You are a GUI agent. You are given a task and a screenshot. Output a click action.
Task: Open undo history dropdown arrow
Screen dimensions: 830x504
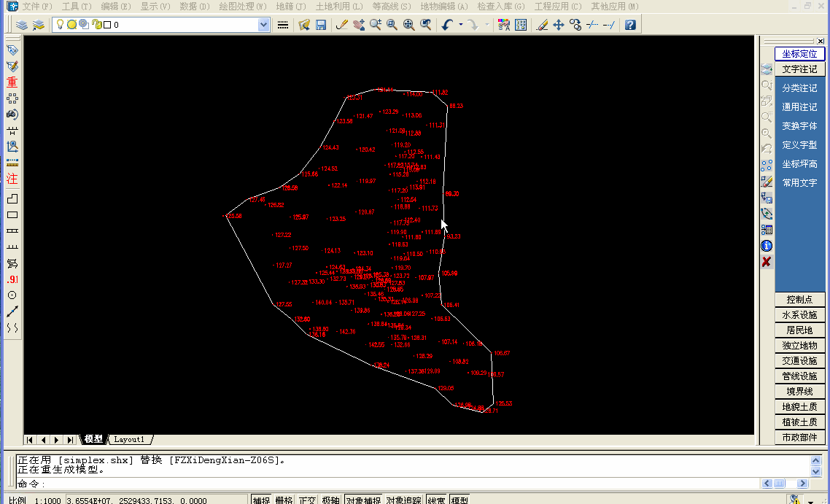[460, 25]
